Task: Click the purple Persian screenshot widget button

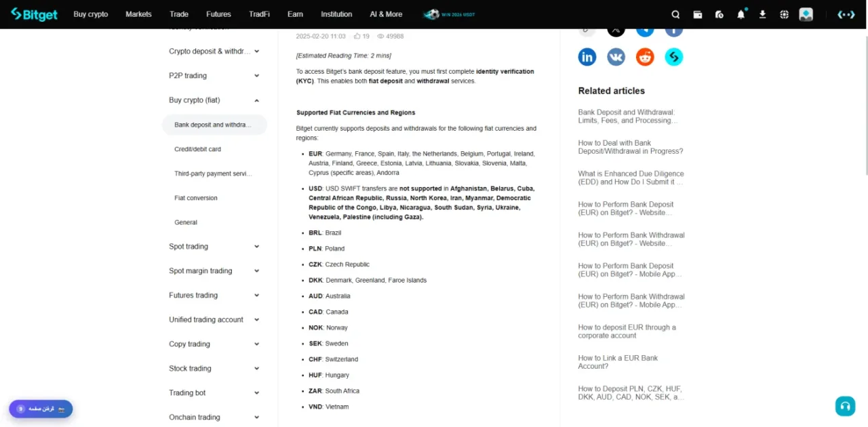Action: [41, 409]
